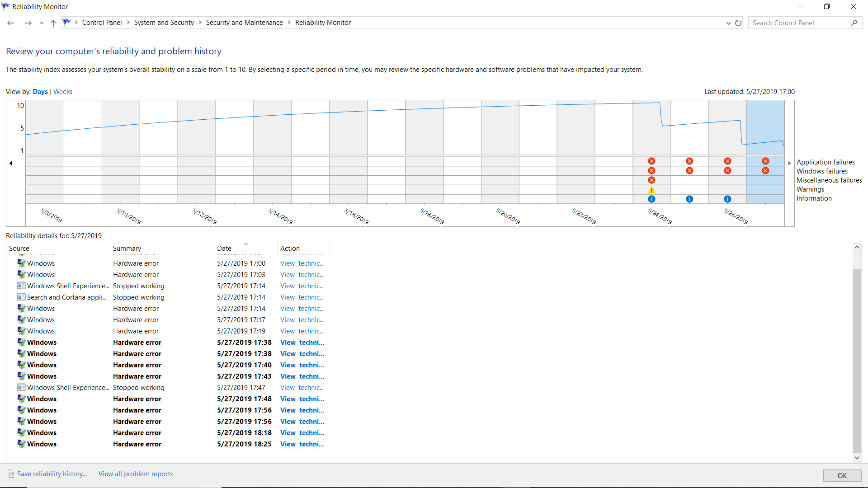
Task: View technical details for 17:00 hardware error
Action: click(x=302, y=263)
